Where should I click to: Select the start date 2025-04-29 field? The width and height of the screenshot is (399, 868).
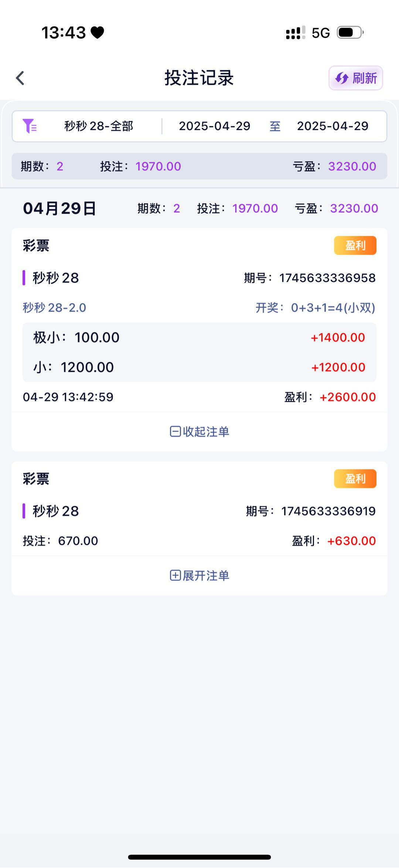[x=214, y=126]
